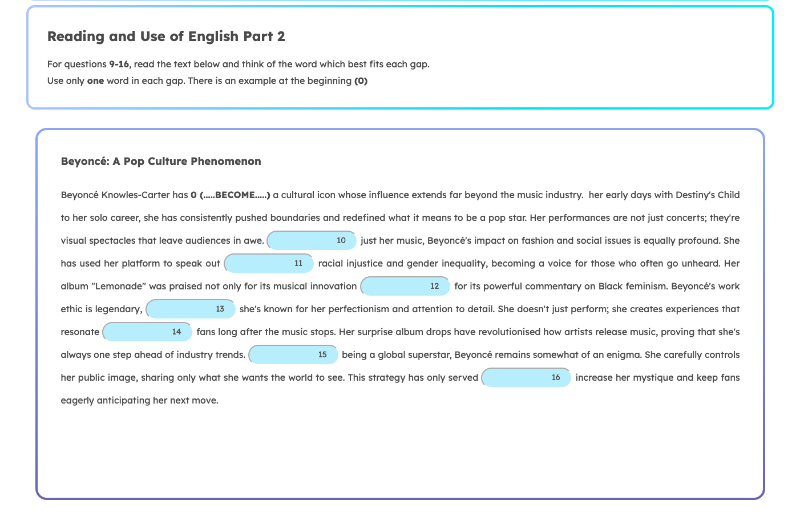Click the gap 11 input field
The height and width of the screenshot is (512, 812).
click(269, 263)
